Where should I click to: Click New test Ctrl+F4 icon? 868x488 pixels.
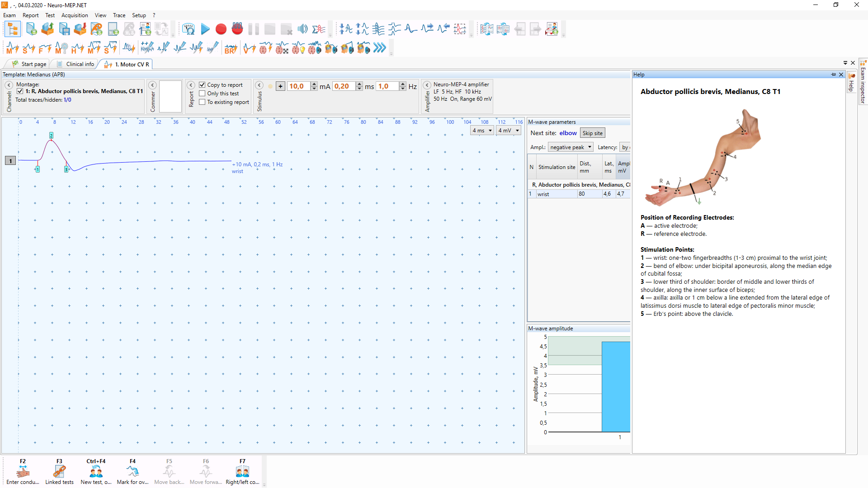coord(96,472)
